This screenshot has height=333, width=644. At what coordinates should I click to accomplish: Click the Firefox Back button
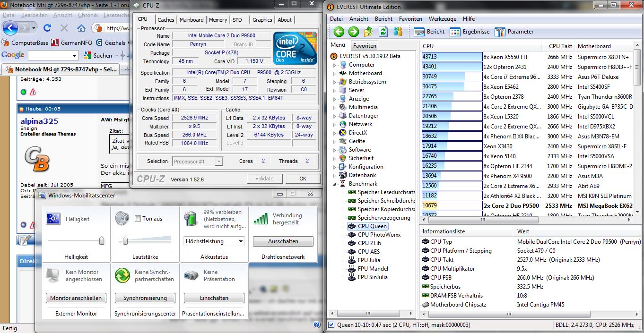pos(10,28)
